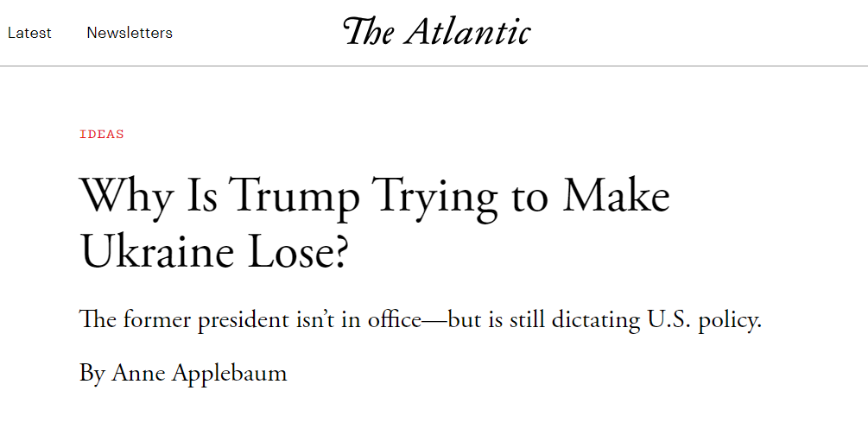Click the word "to" in the headline

click(529, 197)
